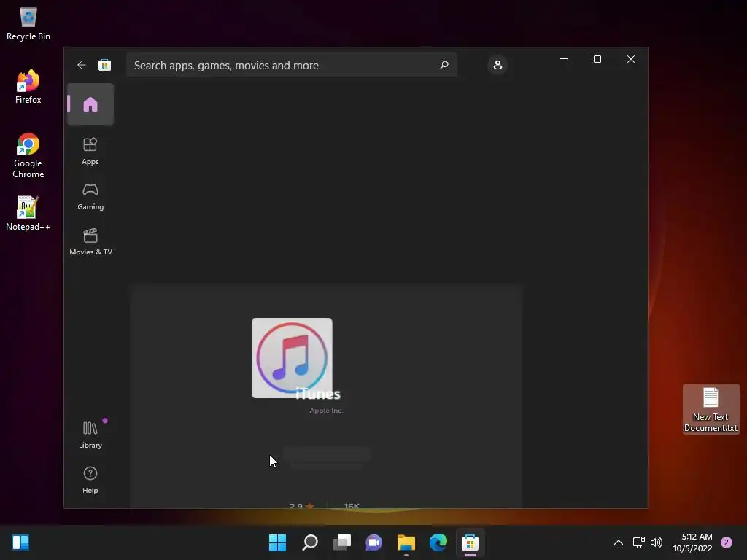Open the Gaming sidebar section

[90, 196]
